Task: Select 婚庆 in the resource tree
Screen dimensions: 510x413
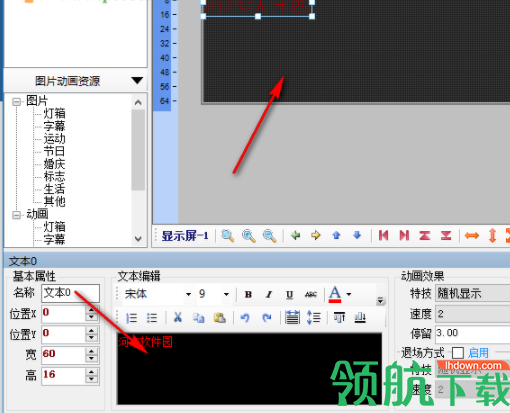Action: click(x=54, y=164)
